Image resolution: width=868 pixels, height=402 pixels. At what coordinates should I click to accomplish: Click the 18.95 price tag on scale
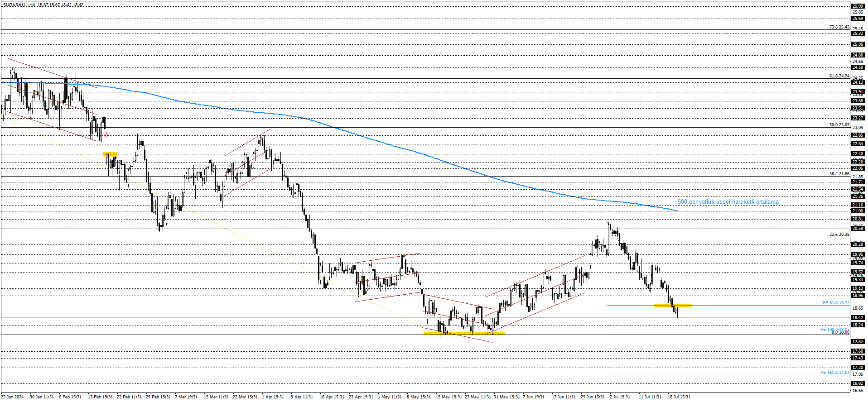click(x=858, y=296)
